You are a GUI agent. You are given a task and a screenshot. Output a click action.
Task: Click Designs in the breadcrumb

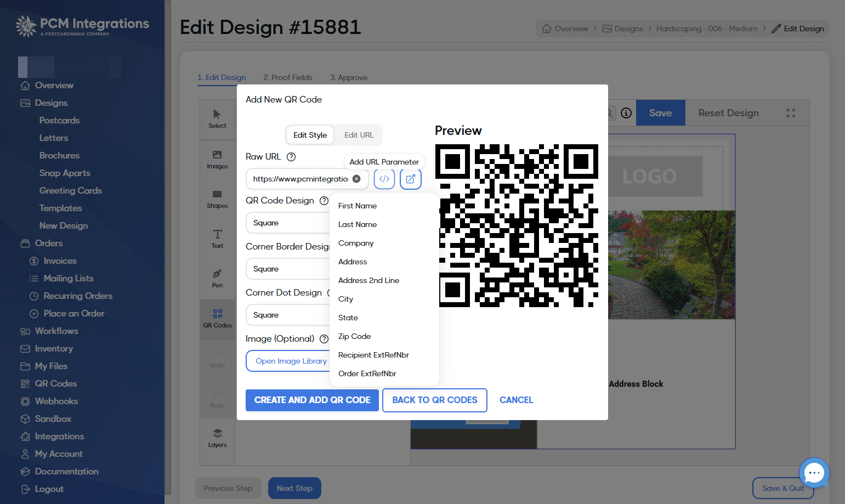(622, 29)
